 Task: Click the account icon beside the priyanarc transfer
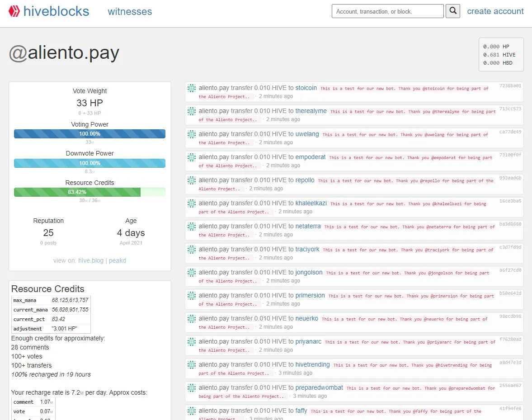192,342
